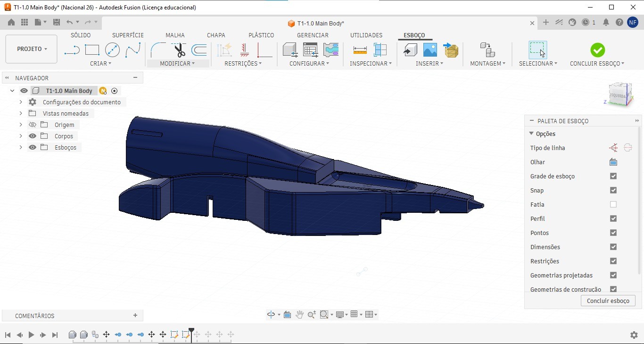Click the Insert Mesh icon
644x344 pixels.
tap(451, 50)
